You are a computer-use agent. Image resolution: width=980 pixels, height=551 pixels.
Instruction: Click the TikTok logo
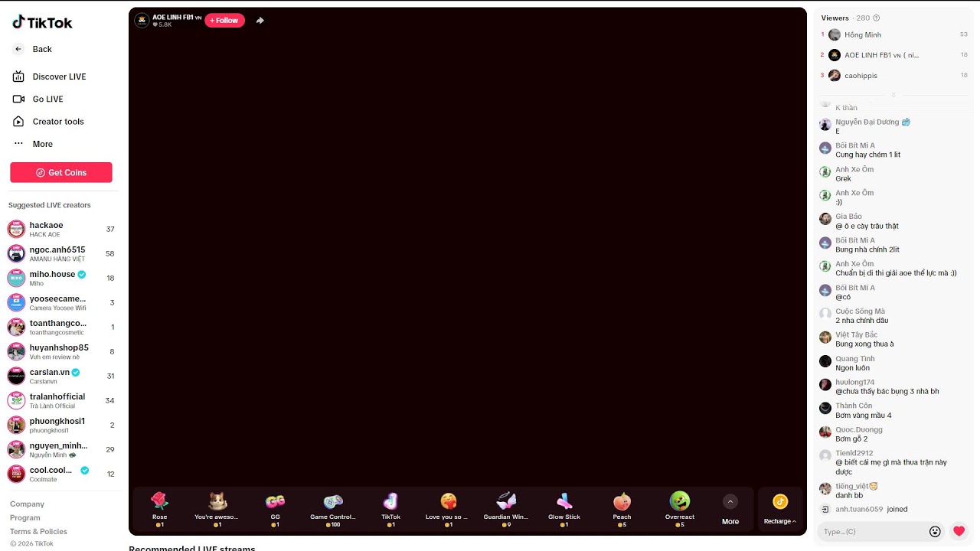[42, 22]
